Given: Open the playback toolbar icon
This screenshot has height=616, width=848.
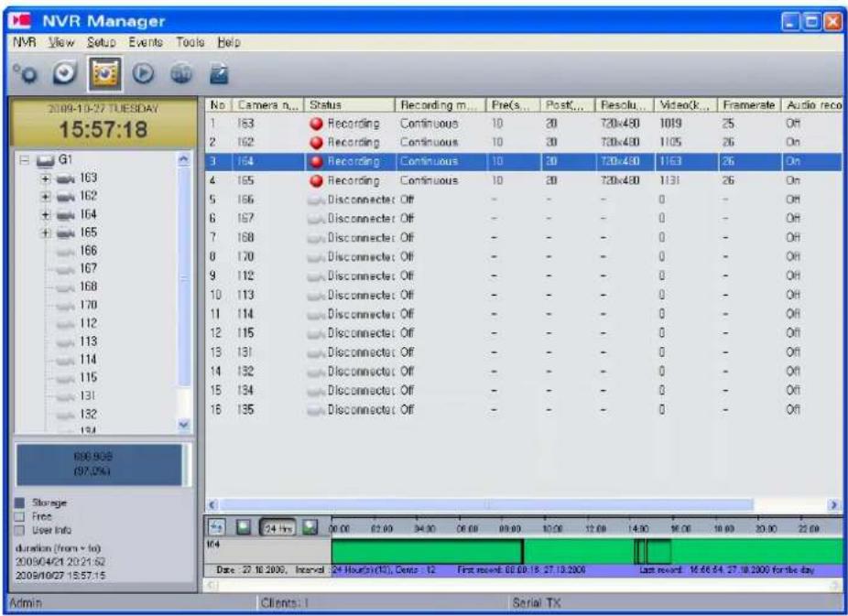Looking at the screenshot, I should [143, 74].
